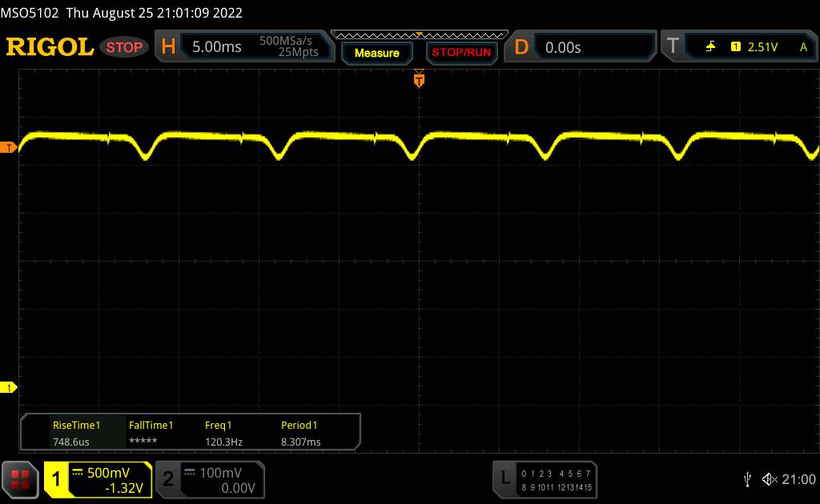Click the 25Mpts memory depth readout
This screenshot has height=504, width=820.
point(298,52)
